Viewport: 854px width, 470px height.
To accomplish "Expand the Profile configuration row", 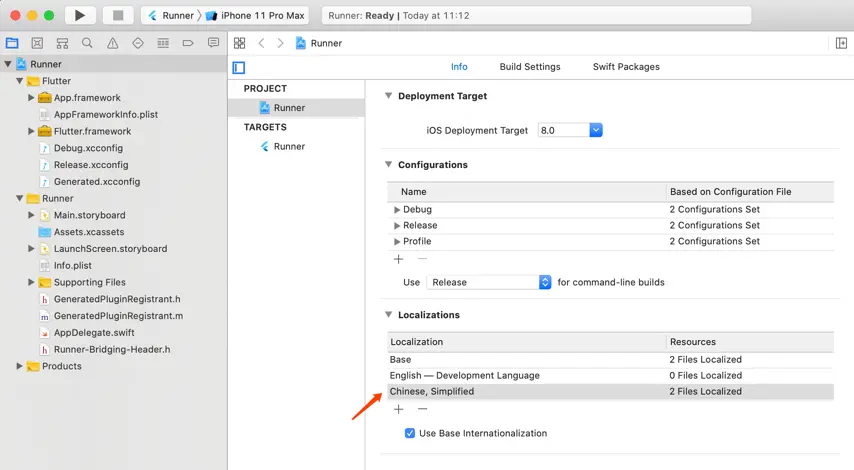I will pyautogui.click(x=397, y=241).
